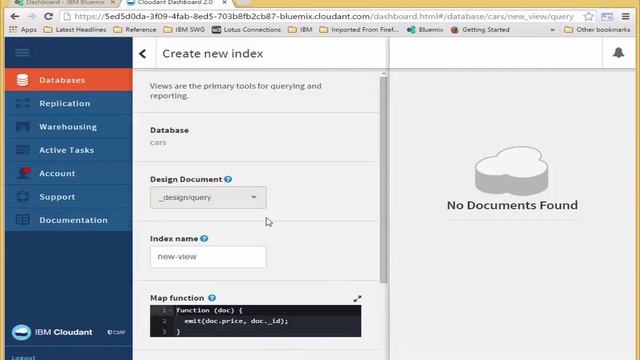Show more bookmarks with the overflow chevron
Image resolution: width=640 pixels, height=360 pixels.
552,30
